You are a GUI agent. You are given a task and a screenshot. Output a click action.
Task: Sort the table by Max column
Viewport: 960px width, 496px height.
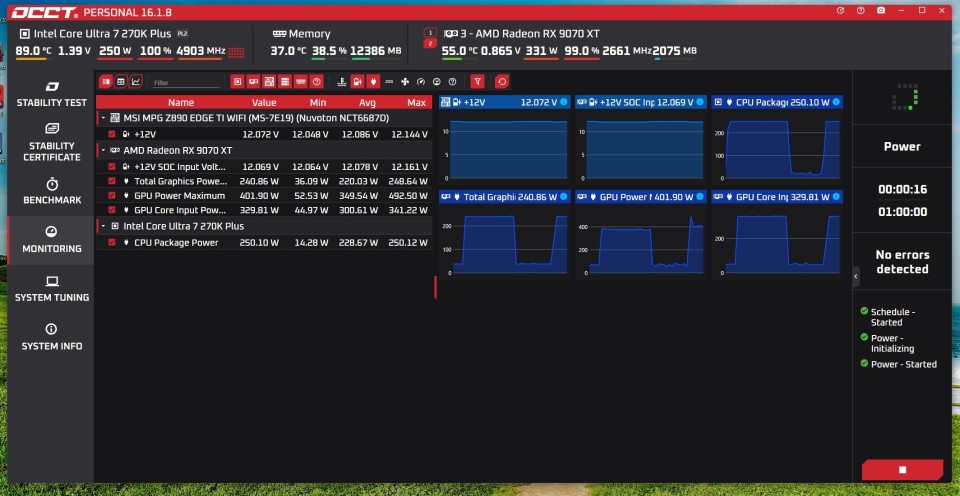416,102
